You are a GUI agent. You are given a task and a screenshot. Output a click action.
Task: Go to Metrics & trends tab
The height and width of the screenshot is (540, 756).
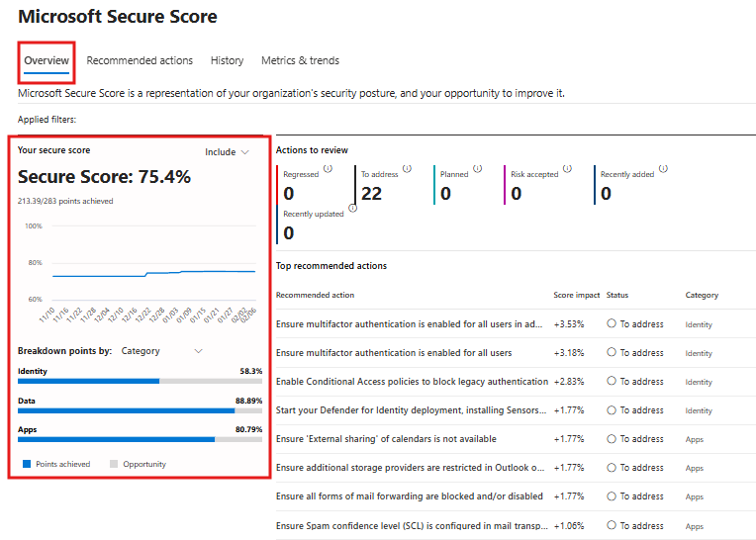(300, 60)
